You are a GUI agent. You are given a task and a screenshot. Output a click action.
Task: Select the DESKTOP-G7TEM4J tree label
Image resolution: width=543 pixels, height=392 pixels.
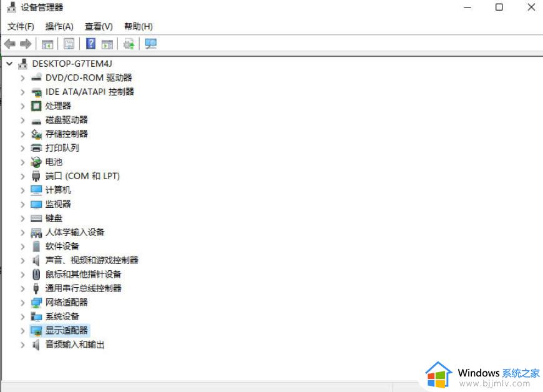72,64
